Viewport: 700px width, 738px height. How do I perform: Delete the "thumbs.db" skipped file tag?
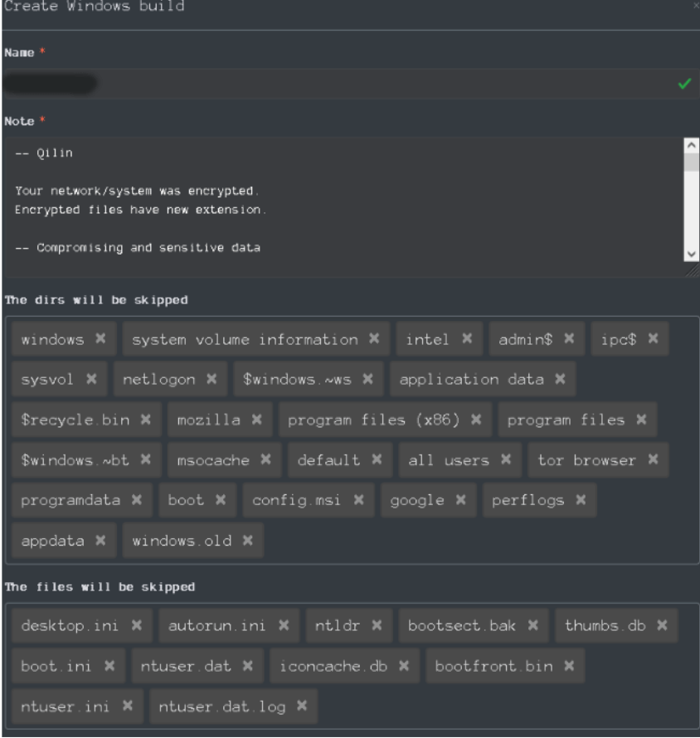click(662, 625)
